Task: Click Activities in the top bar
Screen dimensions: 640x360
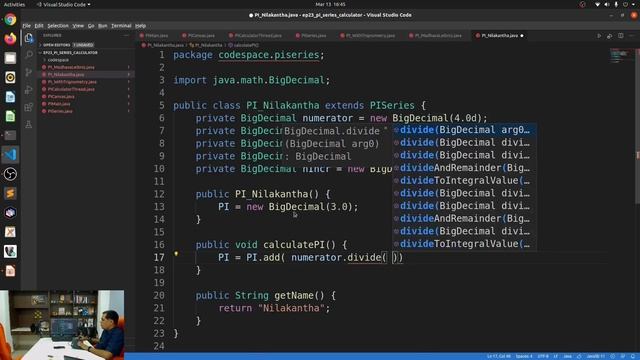Action: pos(14,4)
